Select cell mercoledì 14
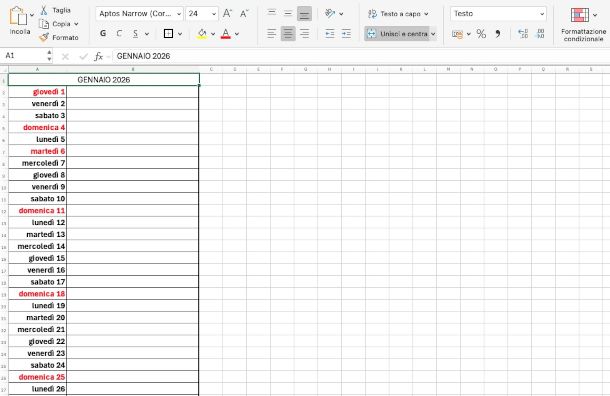The height and width of the screenshot is (396, 610). pos(37,246)
